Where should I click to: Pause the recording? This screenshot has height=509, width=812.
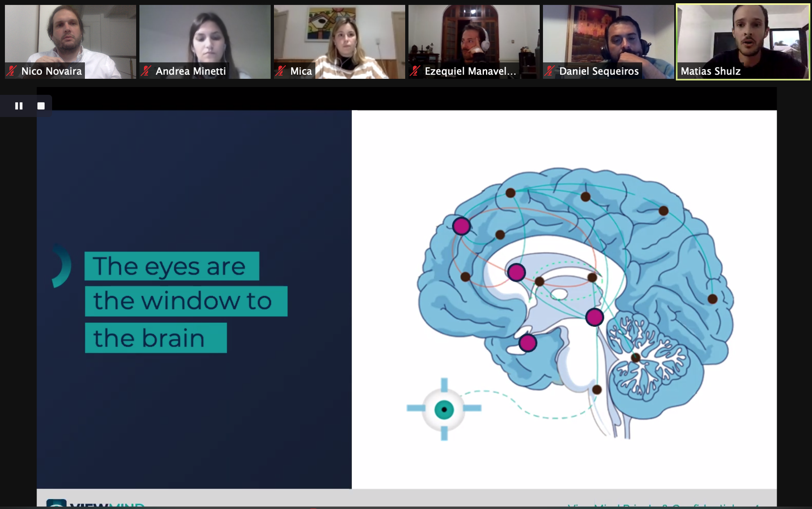coord(19,106)
